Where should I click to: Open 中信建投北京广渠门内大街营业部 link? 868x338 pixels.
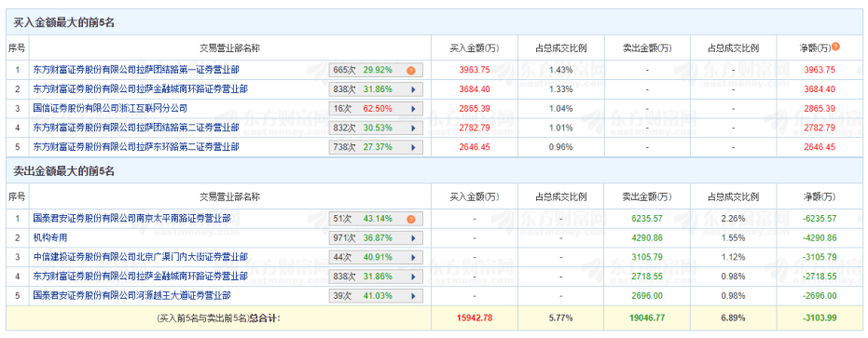pyautogui.click(x=141, y=257)
